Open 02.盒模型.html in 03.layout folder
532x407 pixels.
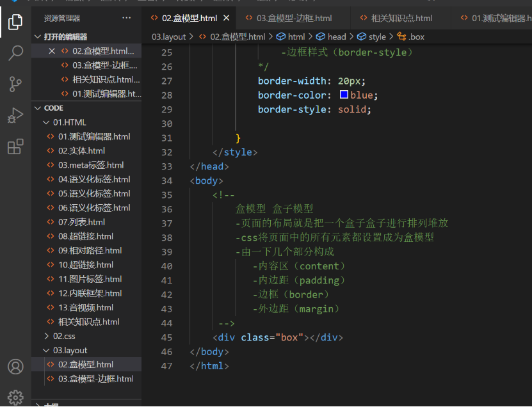click(86, 364)
